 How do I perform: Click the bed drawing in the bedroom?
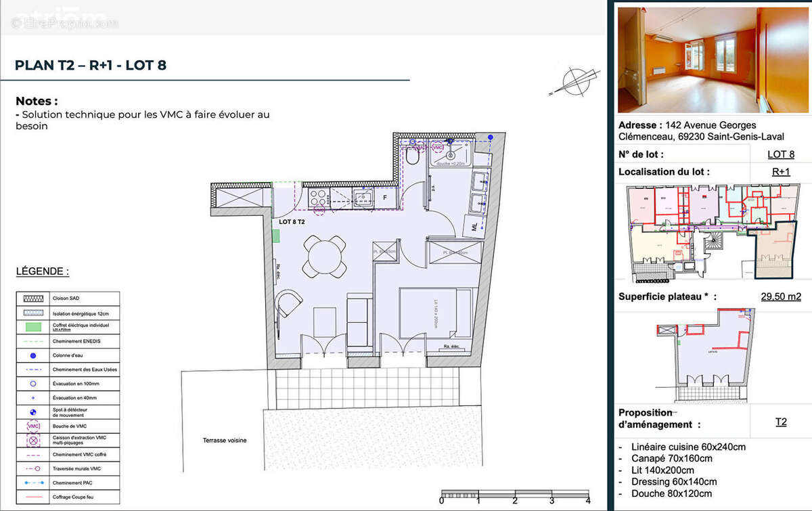click(435, 313)
